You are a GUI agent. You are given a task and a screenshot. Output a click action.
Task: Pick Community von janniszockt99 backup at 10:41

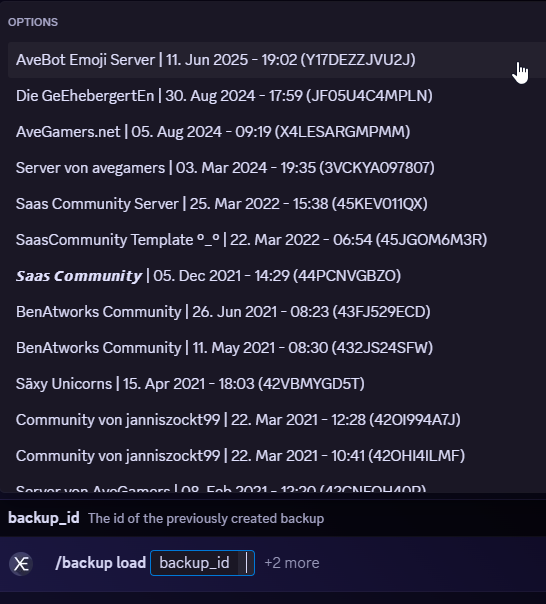click(277, 456)
